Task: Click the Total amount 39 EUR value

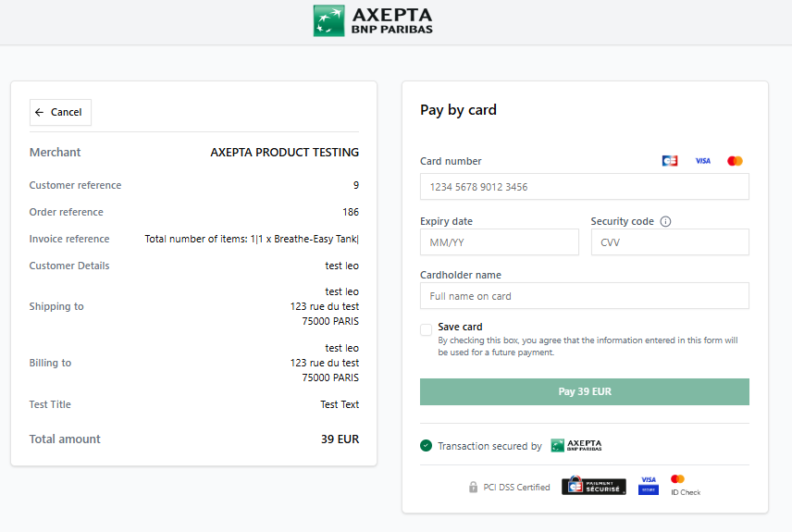Action: point(340,439)
